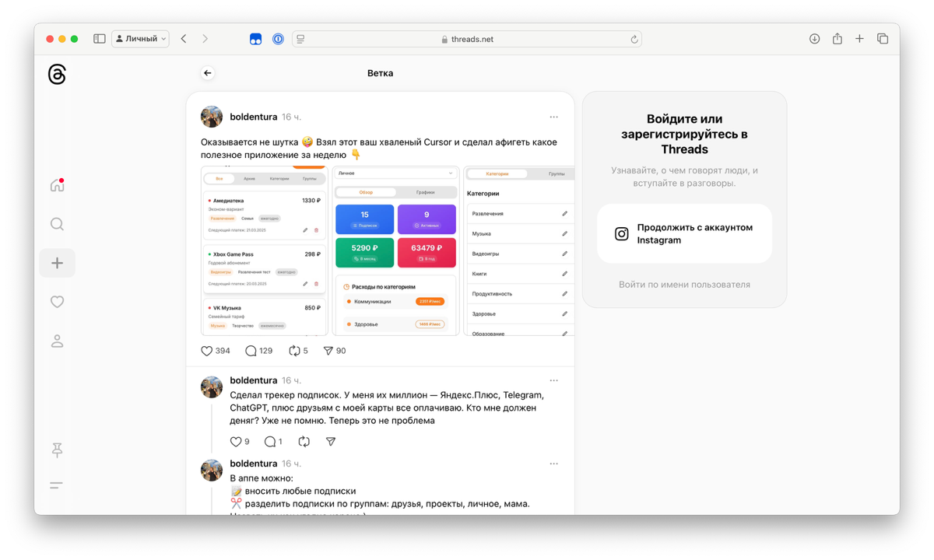Reload the threads.net page
Image resolution: width=934 pixels, height=560 pixels.
point(634,39)
